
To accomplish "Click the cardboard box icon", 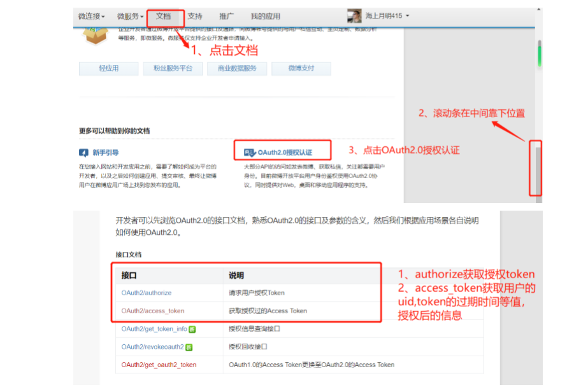I will coord(95,36).
